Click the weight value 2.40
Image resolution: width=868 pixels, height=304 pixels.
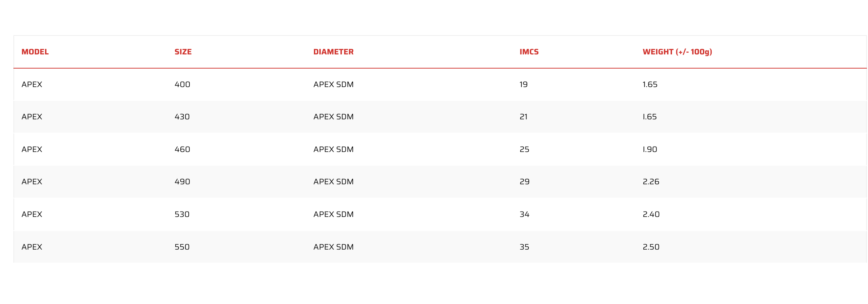pos(651,214)
